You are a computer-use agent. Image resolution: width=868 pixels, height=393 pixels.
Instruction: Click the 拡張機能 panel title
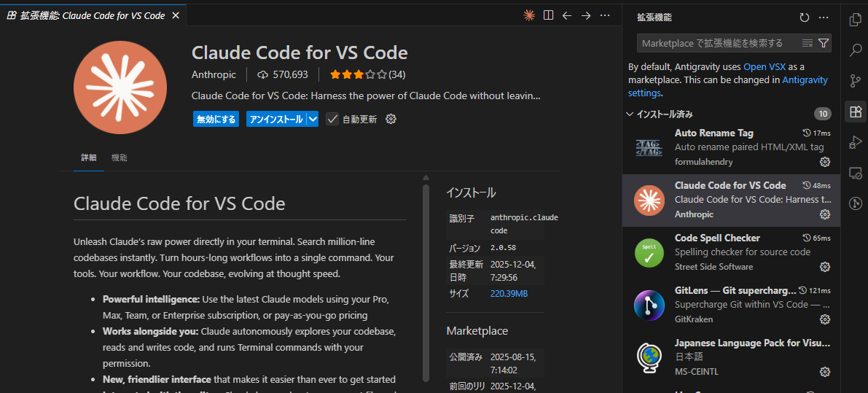tap(654, 17)
